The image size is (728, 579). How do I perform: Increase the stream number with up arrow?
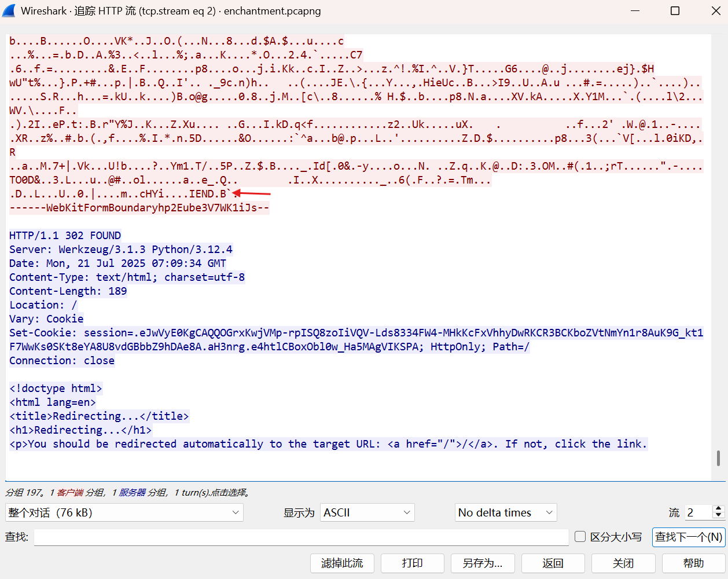pyautogui.click(x=719, y=508)
